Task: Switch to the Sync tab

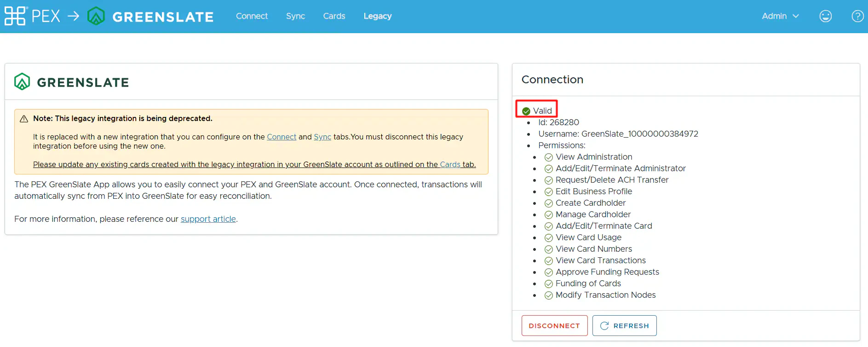Action: [295, 16]
